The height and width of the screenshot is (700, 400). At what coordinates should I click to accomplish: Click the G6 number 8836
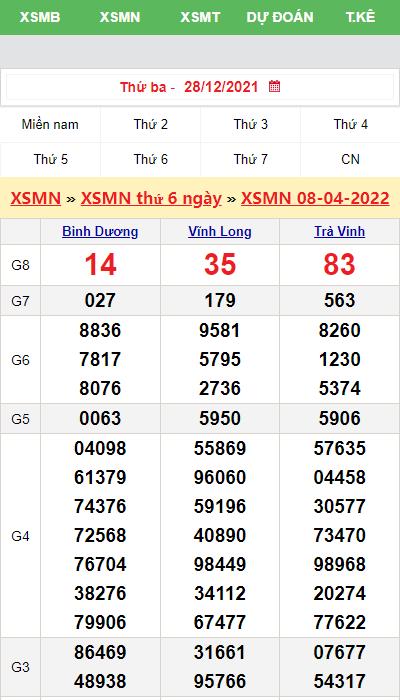coord(100,331)
